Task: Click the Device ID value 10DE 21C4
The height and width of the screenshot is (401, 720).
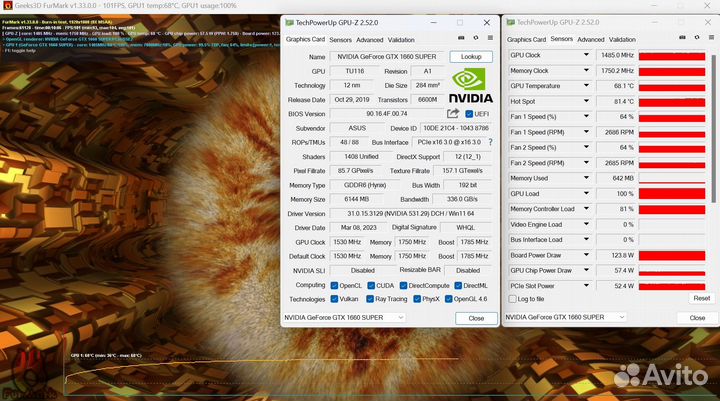Action: click(x=456, y=128)
